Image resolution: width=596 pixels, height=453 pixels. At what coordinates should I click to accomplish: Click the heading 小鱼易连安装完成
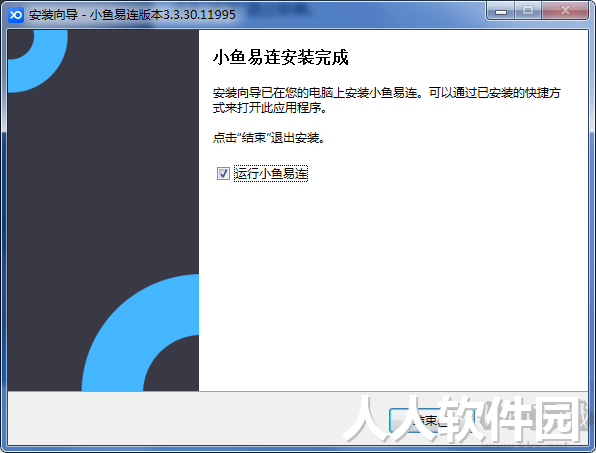[281, 58]
